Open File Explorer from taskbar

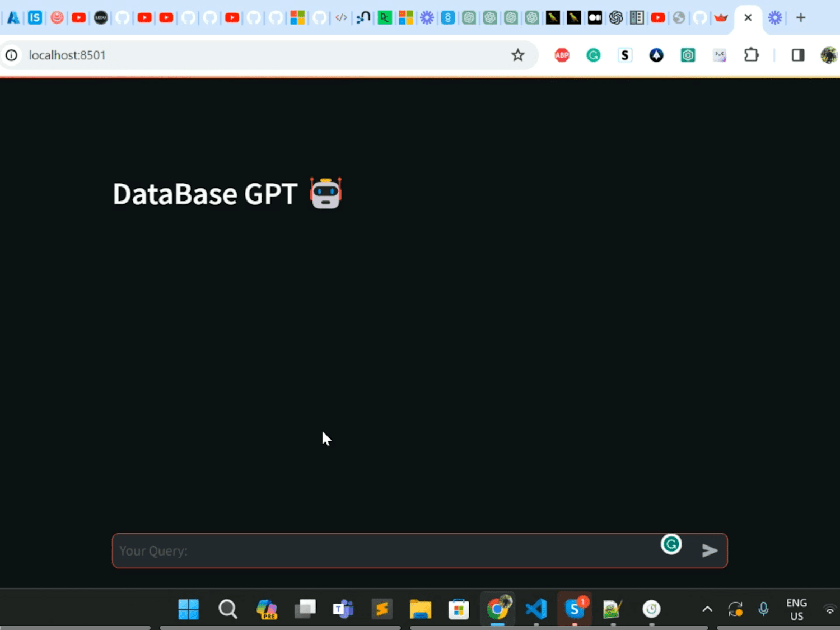[x=421, y=609]
